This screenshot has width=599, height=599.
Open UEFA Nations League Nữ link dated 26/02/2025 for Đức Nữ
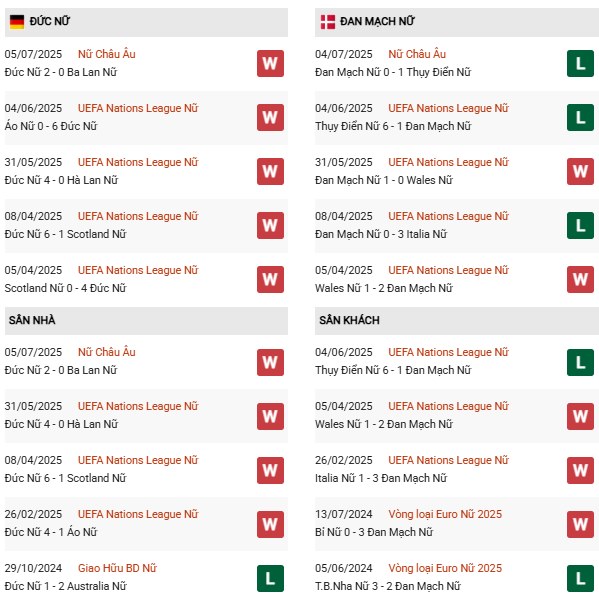click(138, 514)
